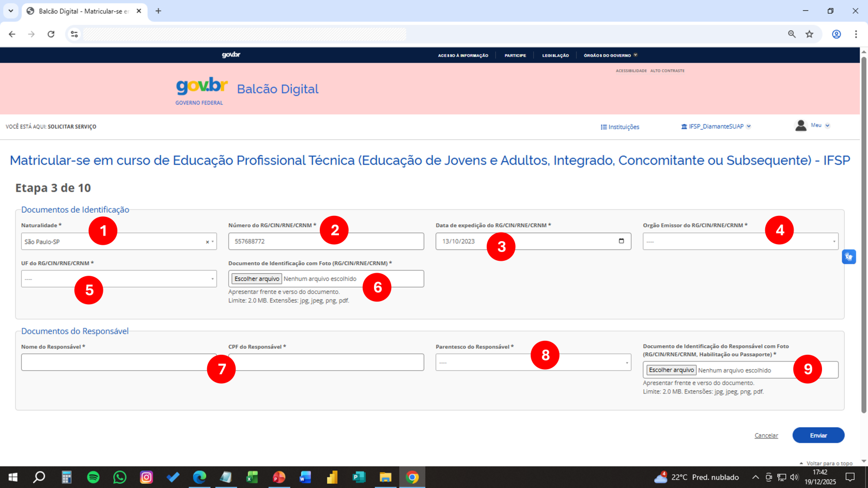Launch Spotify from the taskbar
Screen dimensions: 868x488
pyautogui.click(x=93, y=477)
